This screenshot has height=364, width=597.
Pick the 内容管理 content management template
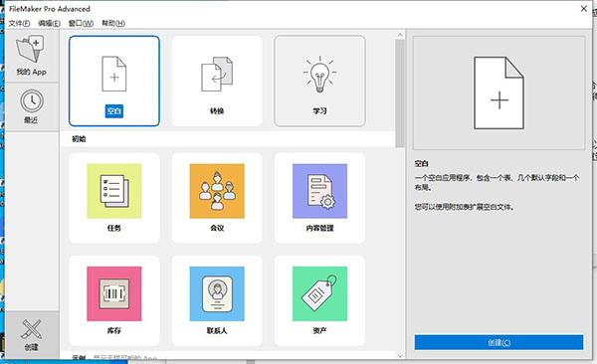319,198
